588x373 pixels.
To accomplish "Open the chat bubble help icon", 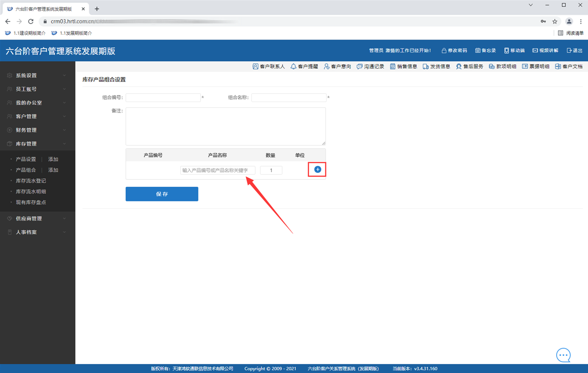I will (x=563, y=355).
